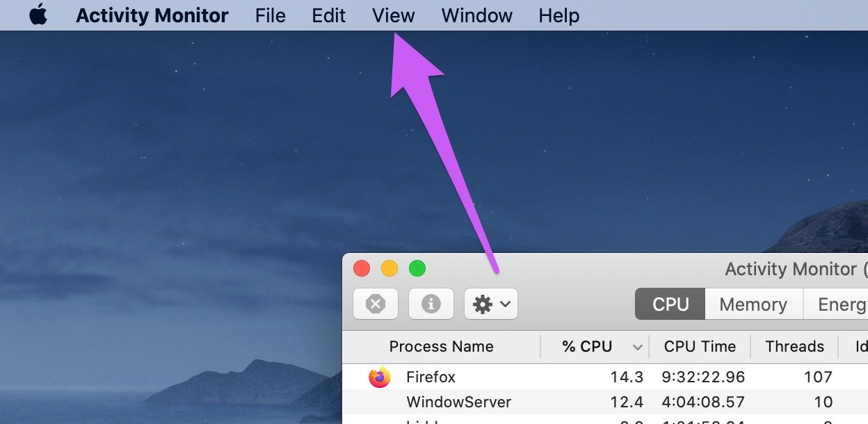Open the Apple menu
The image size is (868, 424).
coord(38,15)
